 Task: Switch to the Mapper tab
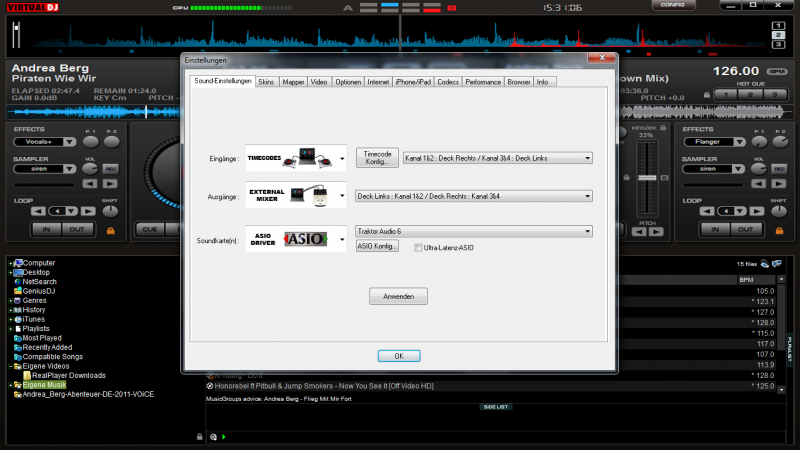pos(293,82)
